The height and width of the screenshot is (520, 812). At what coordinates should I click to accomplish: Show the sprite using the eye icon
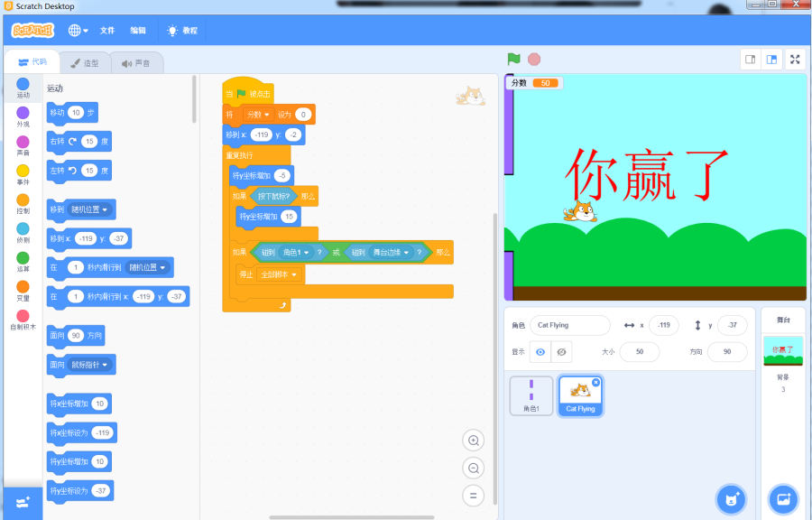[540, 352]
